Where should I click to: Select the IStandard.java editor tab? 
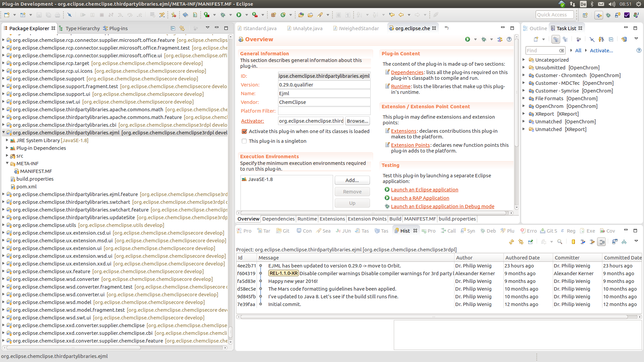pos(257,28)
